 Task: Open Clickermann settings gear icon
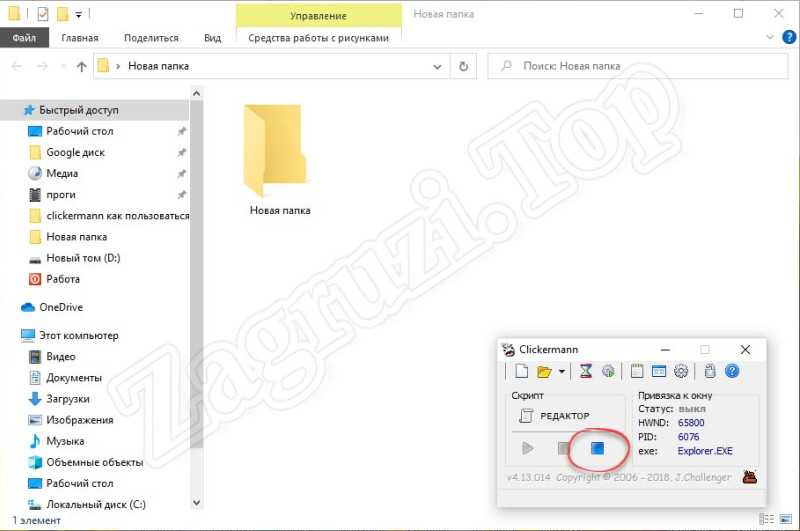click(x=681, y=371)
